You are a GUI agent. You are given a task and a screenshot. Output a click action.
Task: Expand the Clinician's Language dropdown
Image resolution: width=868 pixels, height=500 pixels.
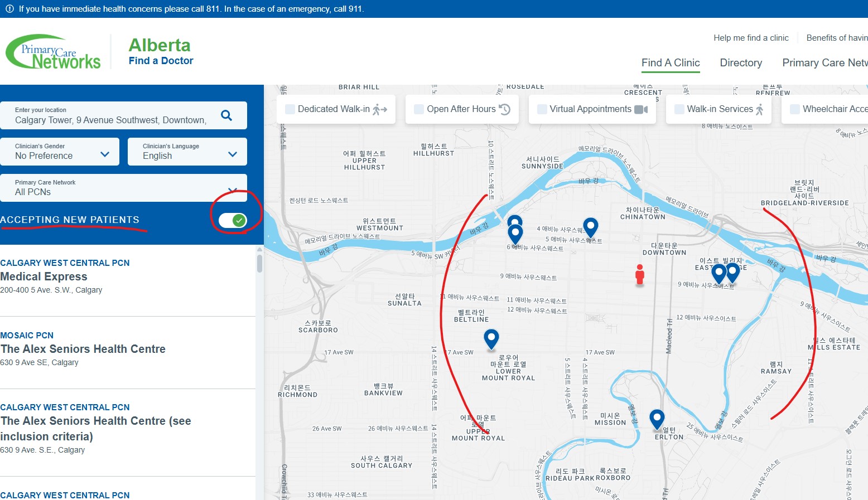[187, 152]
